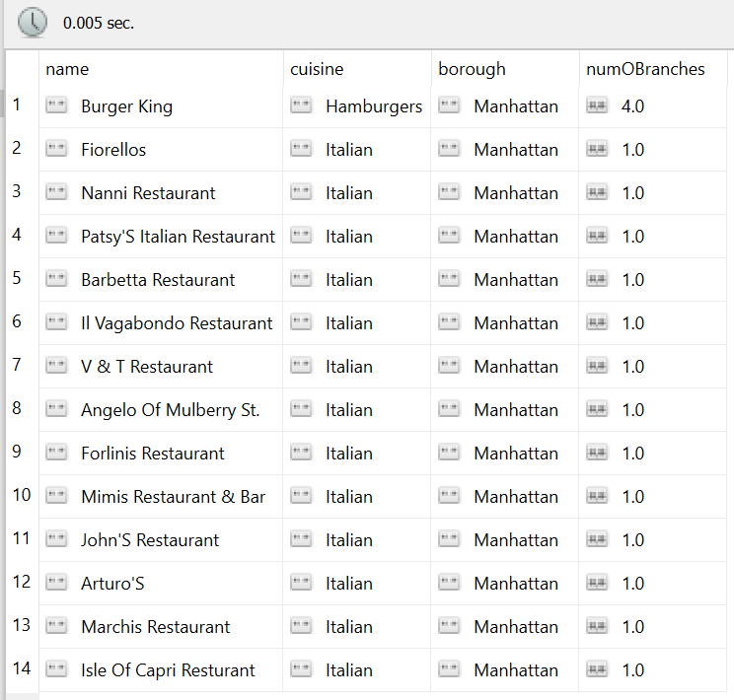This screenshot has width=734, height=700.
Task: Click the string icon next to Arturo'S
Action: pos(56,583)
